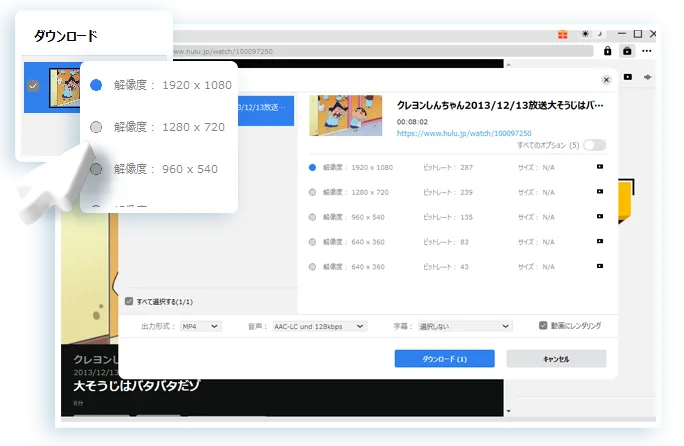Screen dimensions: 684x446
Task: Toggle the all options (5) switch
Action: tap(595, 145)
